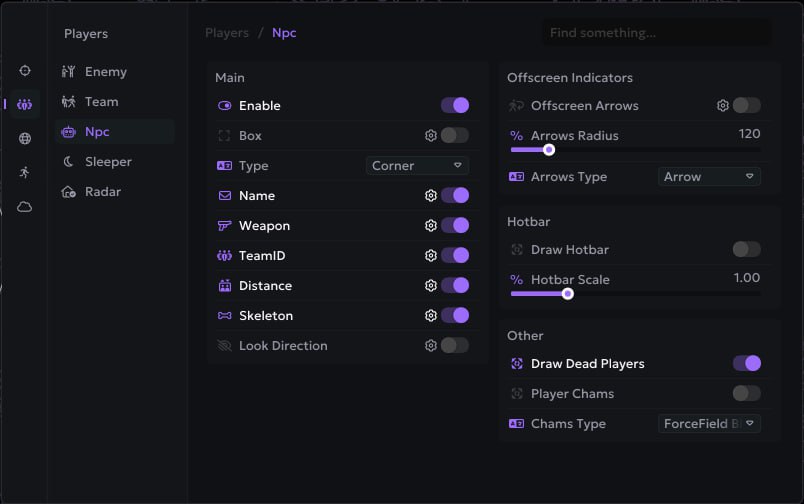The width and height of the screenshot is (804, 504).
Task: Click the crosshair icon in left rail
Action: pos(25,71)
